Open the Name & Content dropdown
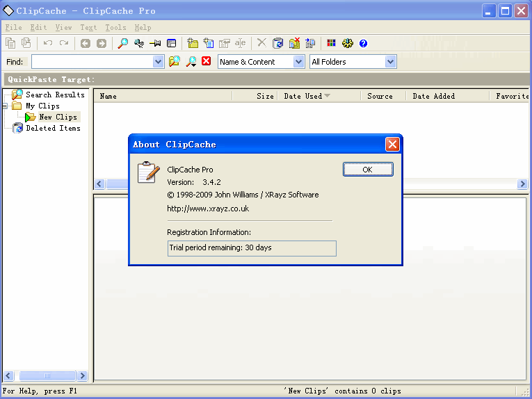 [298, 62]
